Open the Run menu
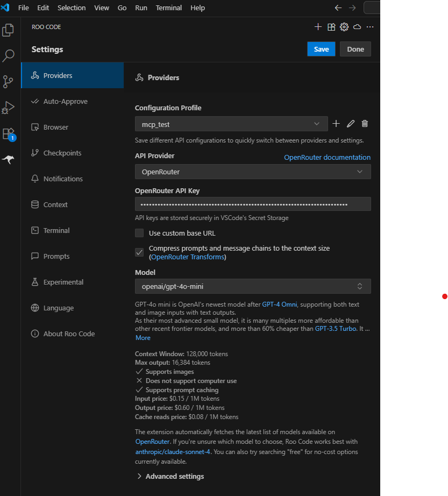The image size is (448, 496). [x=141, y=8]
